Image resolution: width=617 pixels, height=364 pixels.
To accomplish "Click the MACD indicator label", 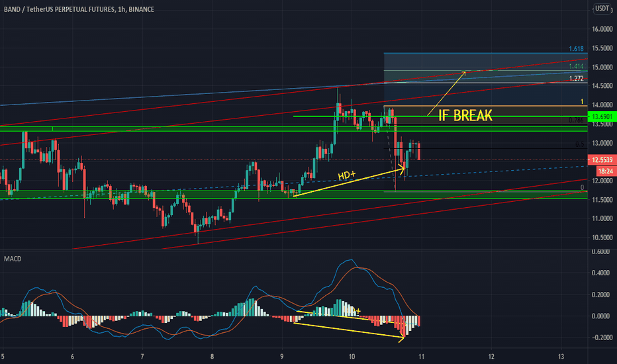I will (x=13, y=259).
